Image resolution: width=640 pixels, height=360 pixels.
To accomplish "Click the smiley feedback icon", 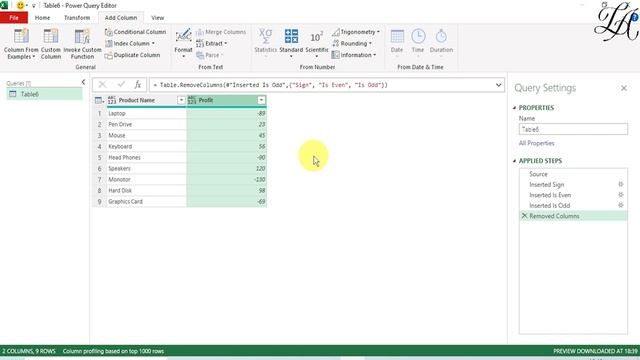I will click(20, 6).
